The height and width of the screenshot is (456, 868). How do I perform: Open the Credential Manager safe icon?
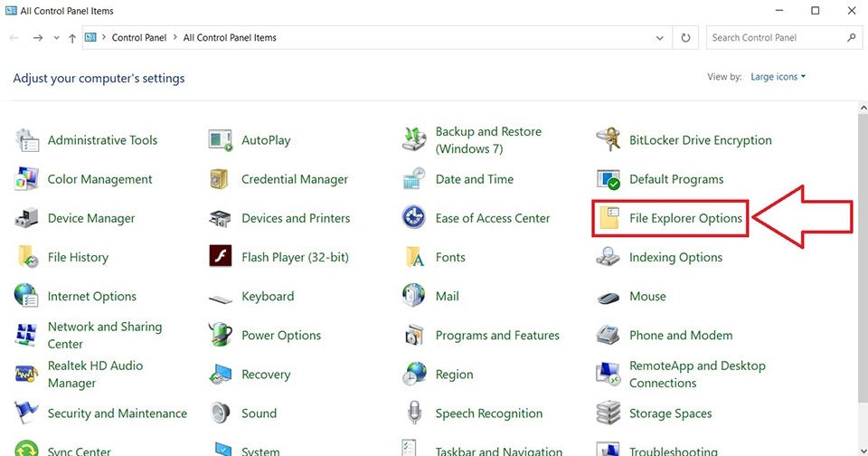(221, 179)
